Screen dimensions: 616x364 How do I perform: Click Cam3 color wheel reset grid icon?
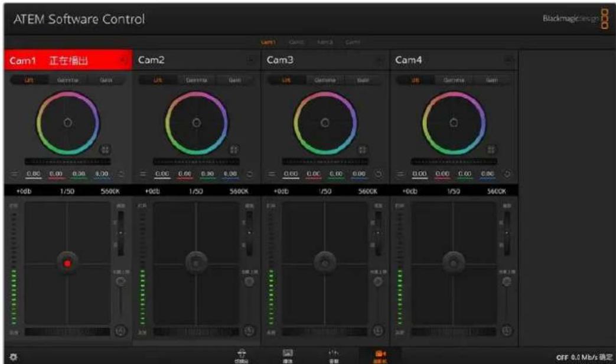tap(362, 149)
